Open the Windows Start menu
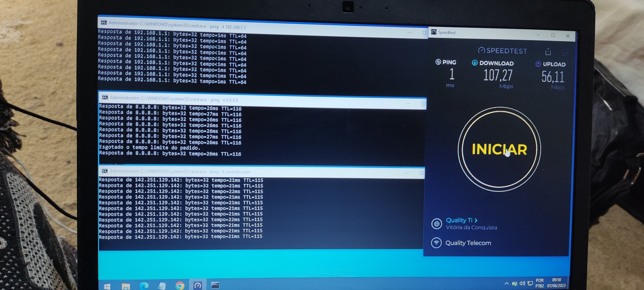The width and height of the screenshot is (644, 290). point(107,286)
